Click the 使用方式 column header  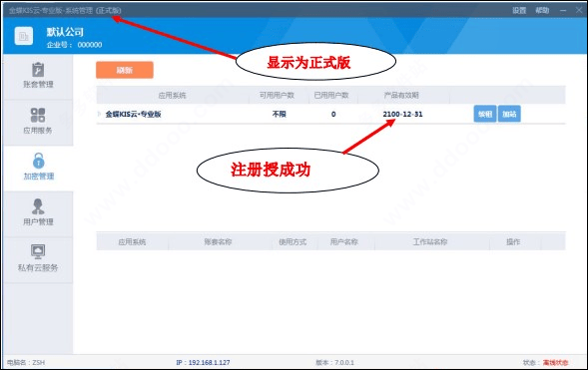tap(293, 242)
